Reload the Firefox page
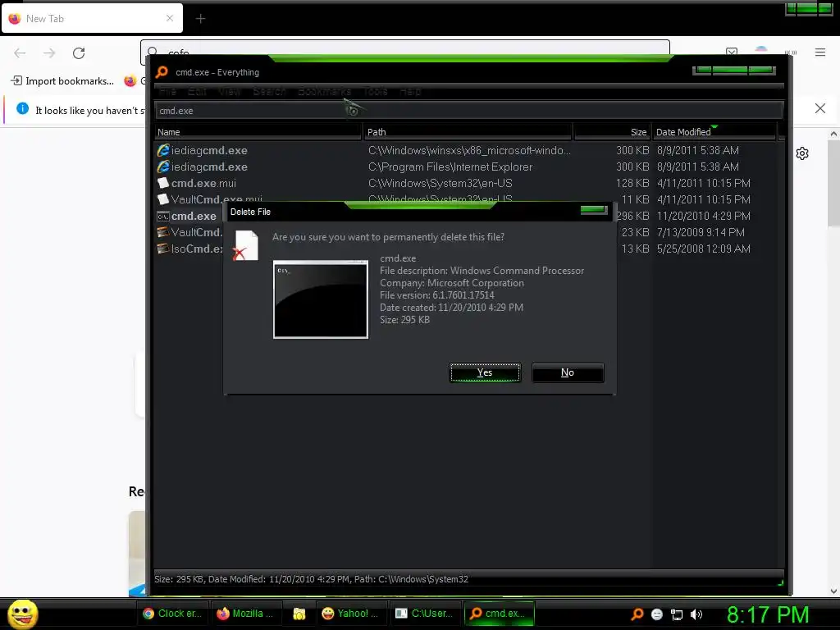The width and height of the screenshot is (840, 630). 79,53
